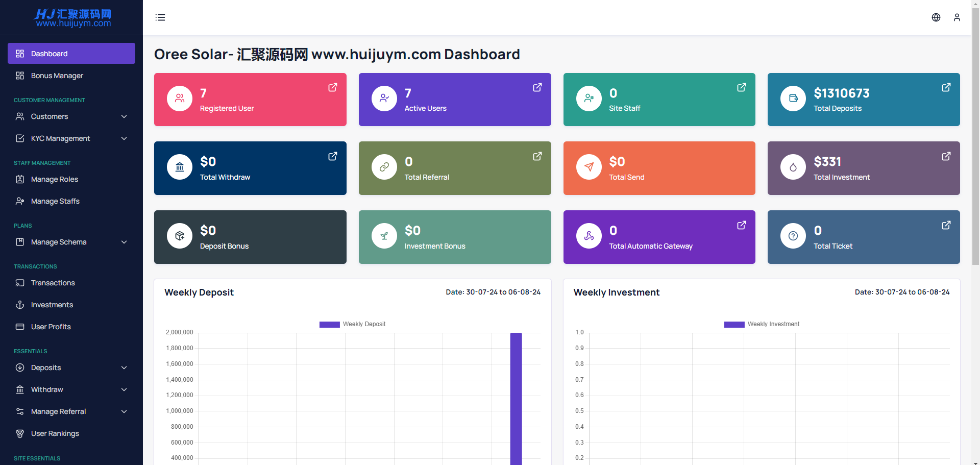Open the language globe icon

936,17
